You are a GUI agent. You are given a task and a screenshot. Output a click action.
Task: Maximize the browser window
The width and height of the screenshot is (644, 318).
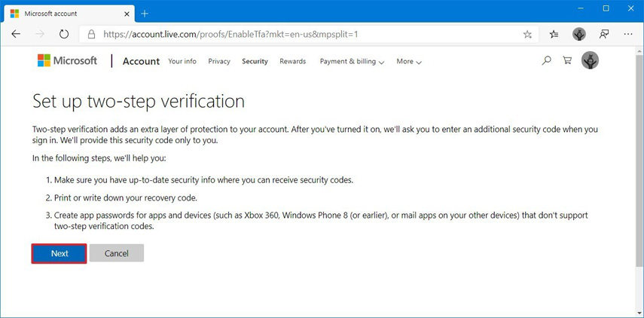(606, 8)
